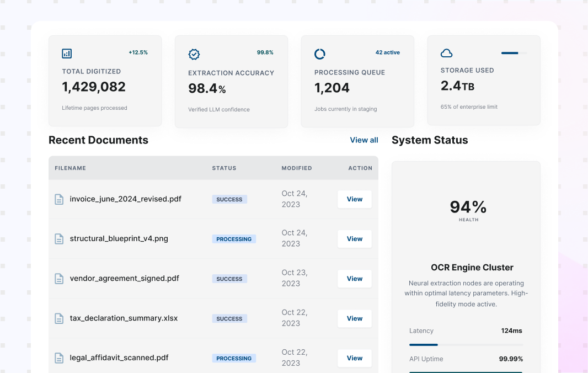Select the MODIFIED column header

[297, 168]
